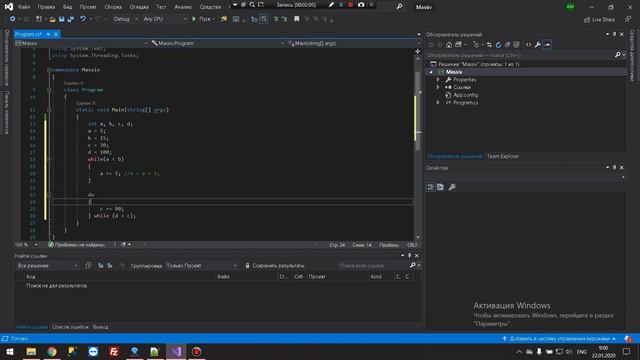Click the Undo arrow icon
The width and height of the screenshot is (640, 360).
point(83,19)
